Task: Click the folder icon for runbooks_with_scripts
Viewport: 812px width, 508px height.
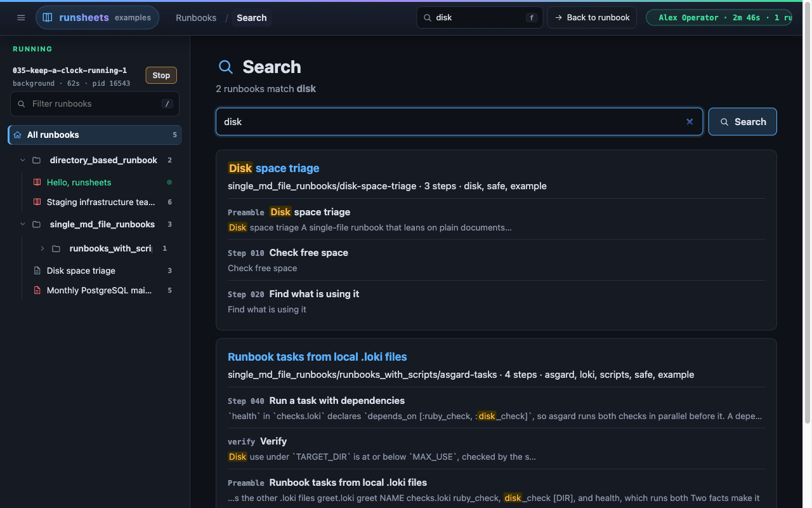Action: (56, 248)
